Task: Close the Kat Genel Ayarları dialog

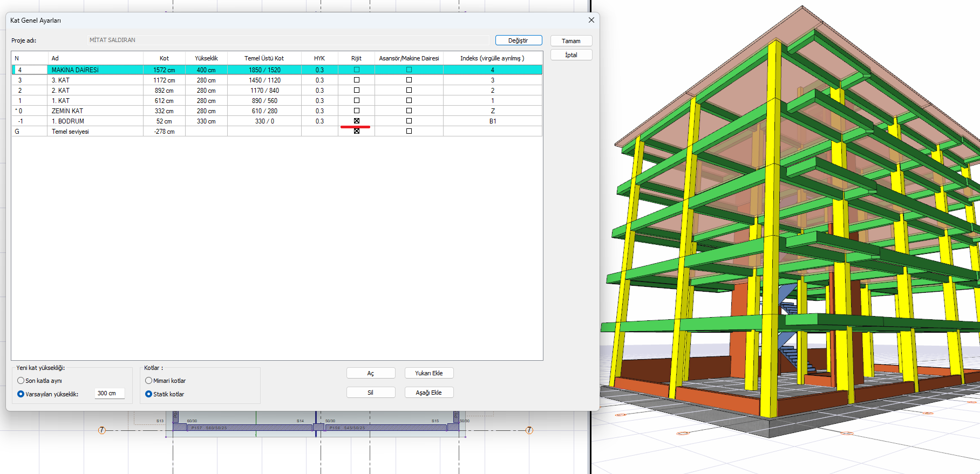Action: click(x=591, y=20)
